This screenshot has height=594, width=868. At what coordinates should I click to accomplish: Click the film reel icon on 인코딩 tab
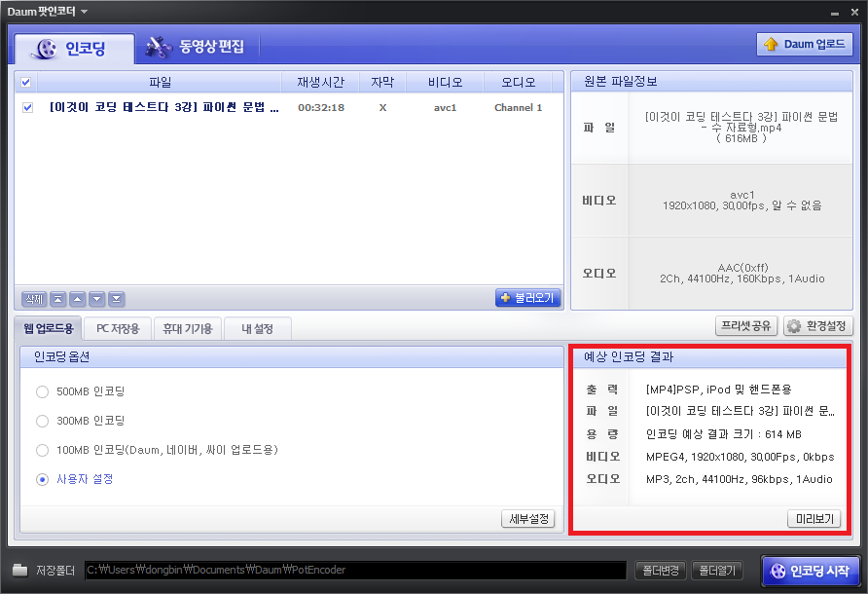[45, 49]
